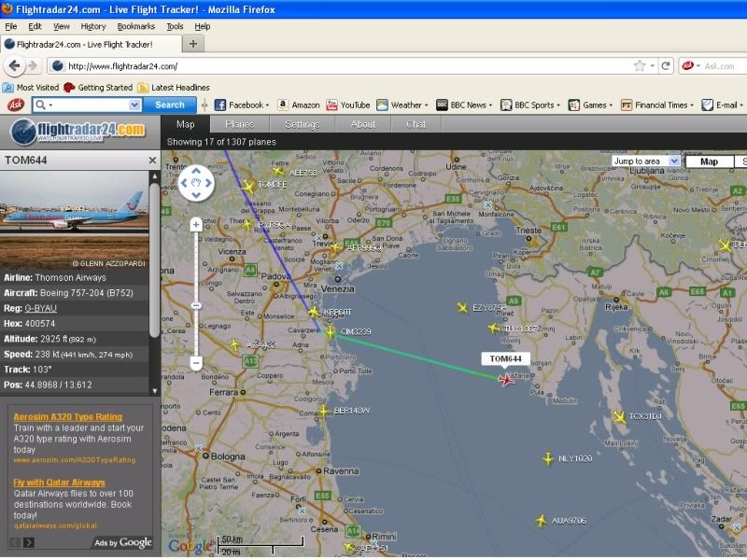Close the TOM644 details panel
747x560 pixels.
click(x=152, y=161)
